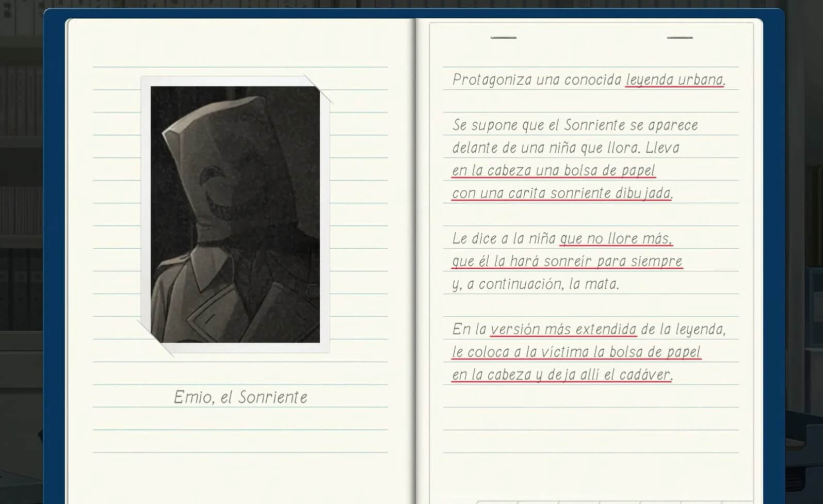
Task: Click the words 'Le dice a la niña'
Action: tap(504, 238)
